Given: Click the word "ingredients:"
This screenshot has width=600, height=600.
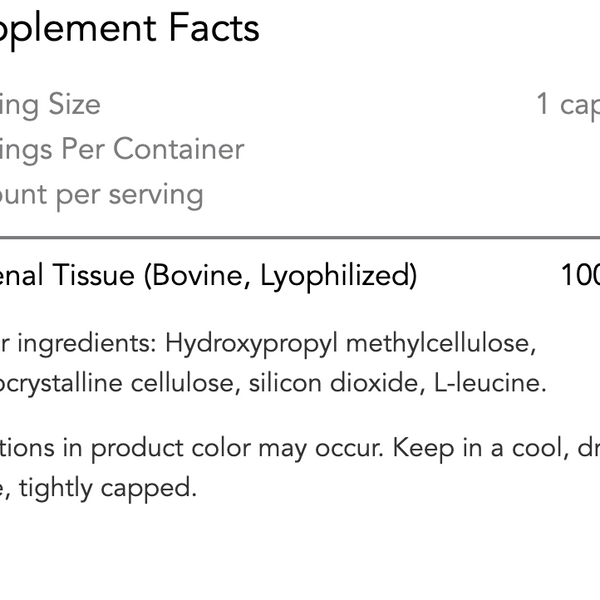Looking at the screenshot, I should coord(89,343).
